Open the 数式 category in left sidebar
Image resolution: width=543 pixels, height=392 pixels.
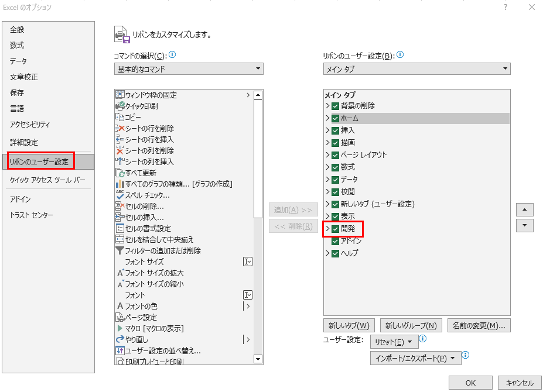[x=17, y=46]
